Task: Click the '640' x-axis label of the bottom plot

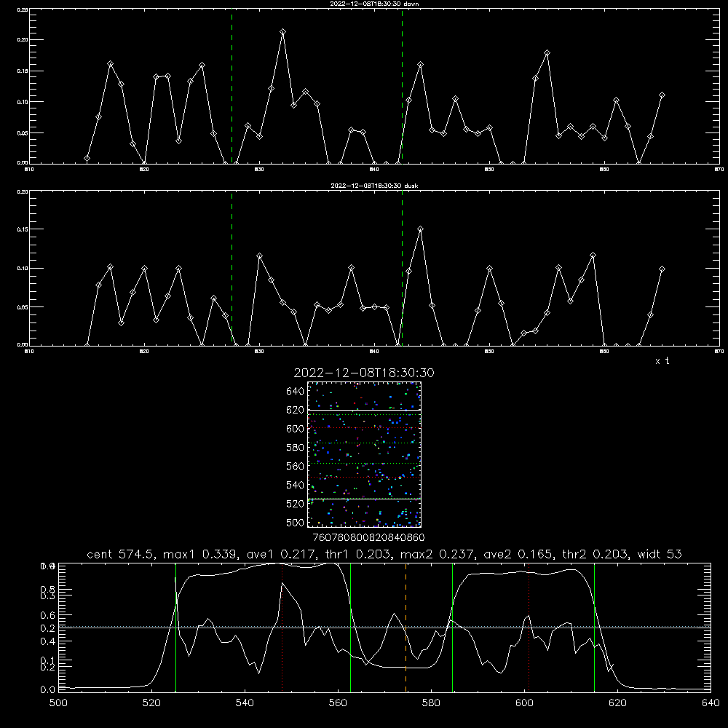Action: tap(711, 703)
